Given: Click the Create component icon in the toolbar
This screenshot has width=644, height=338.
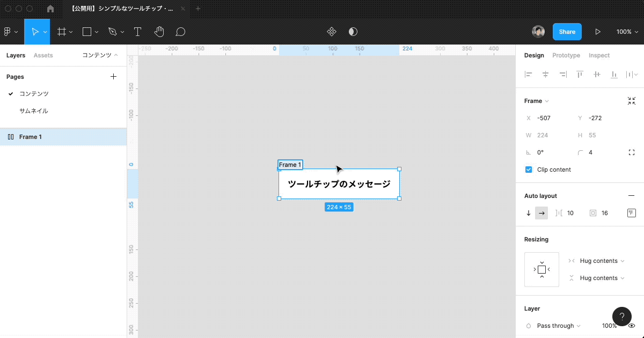Looking at the screenshot, I should [x=331, y=31].
